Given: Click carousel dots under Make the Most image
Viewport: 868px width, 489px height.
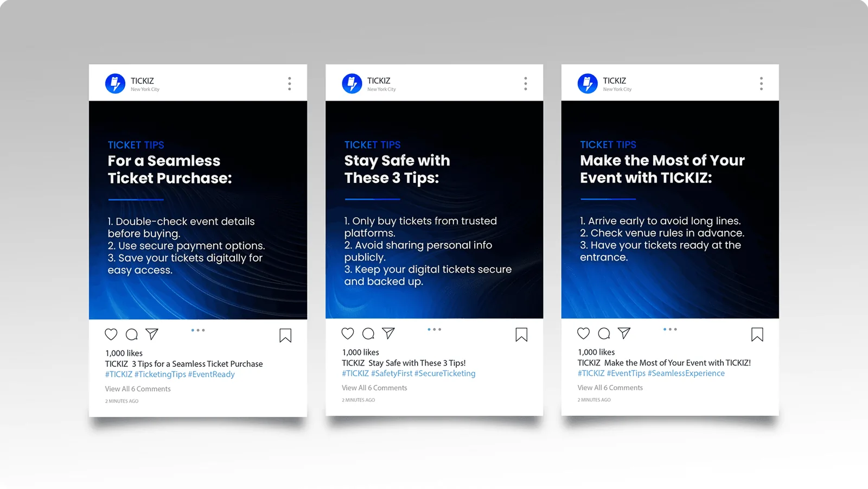Looking at the screenshot, I should point(670,329).
